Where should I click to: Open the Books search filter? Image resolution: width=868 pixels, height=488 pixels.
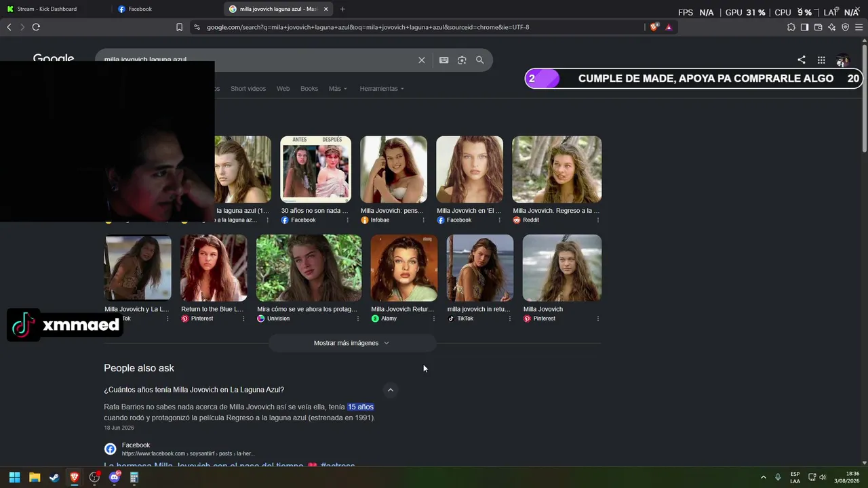309,89
